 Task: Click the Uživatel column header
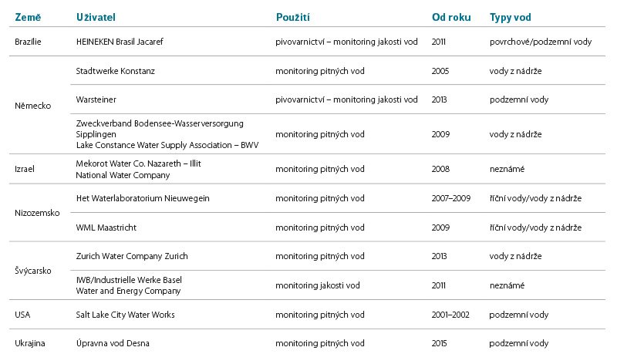pyautogui.click(x=96, y=17)
